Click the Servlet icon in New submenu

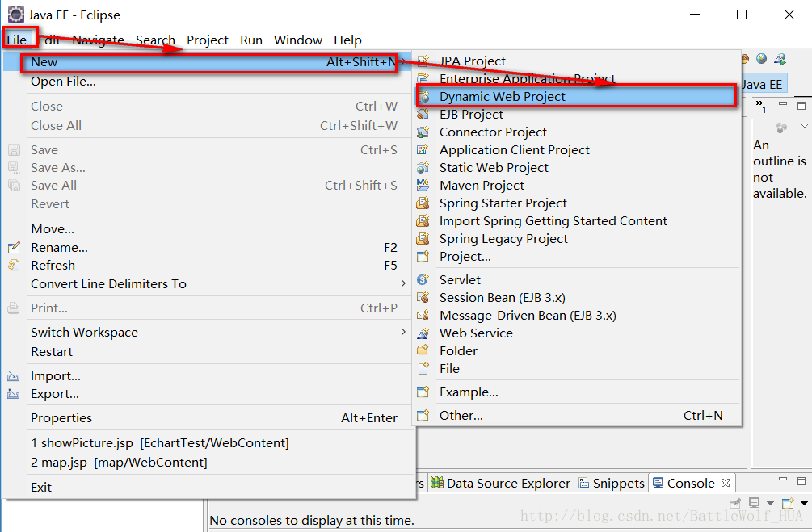pyautogui.click(x=423, y=279)
